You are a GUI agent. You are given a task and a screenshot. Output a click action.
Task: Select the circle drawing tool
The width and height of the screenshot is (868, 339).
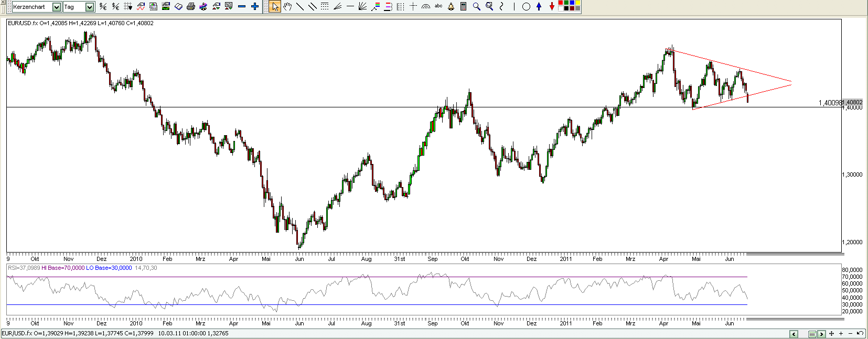(x=526, y=7)
